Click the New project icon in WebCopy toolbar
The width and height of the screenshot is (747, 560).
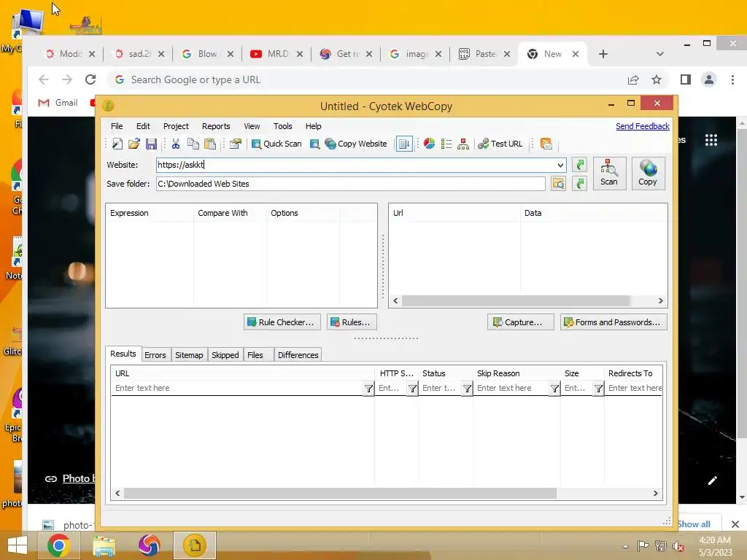tap(117, 144)
